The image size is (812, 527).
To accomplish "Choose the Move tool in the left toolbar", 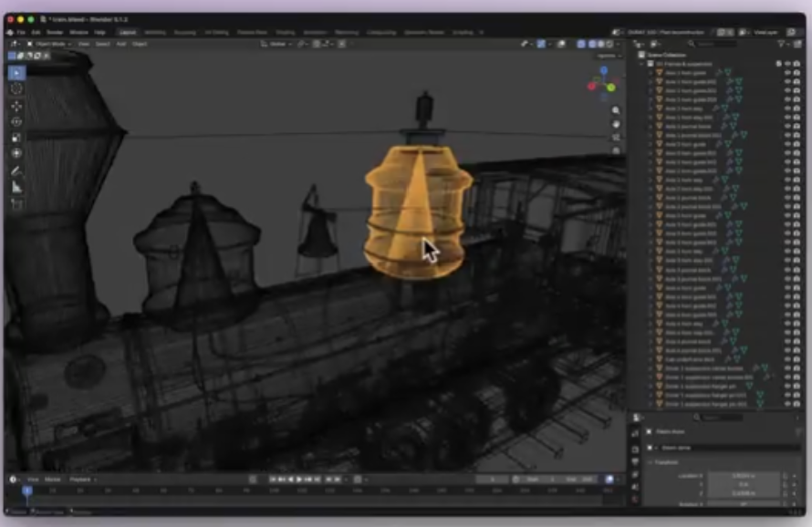I will [x=16, y=107].
